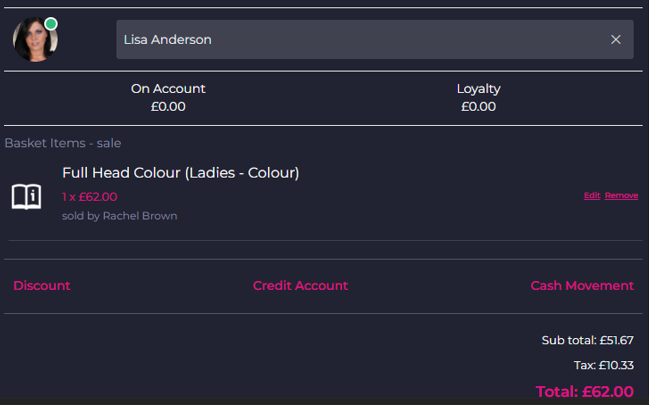
Task: Click Lisa Anderson's profile photo
Action: (x=34, y=41)
